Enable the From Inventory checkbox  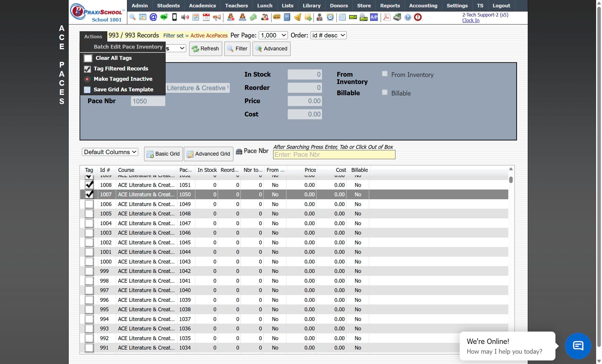[385, 74]
